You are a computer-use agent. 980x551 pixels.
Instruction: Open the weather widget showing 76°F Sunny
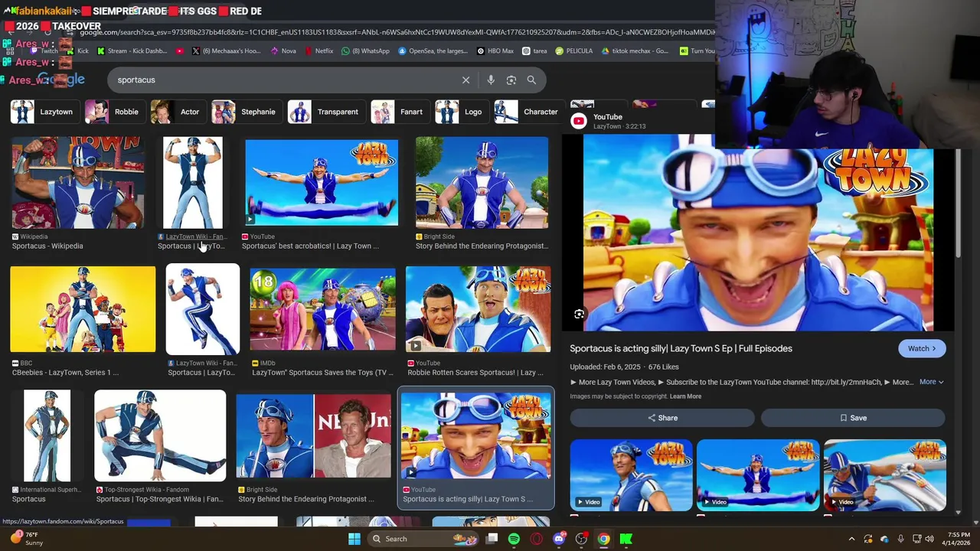26,539
